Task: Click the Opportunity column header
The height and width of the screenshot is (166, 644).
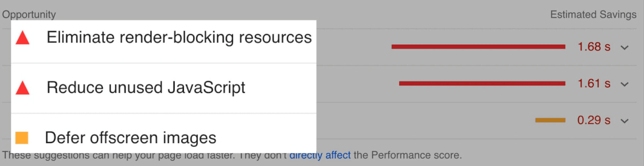Action: click(29, 14)
